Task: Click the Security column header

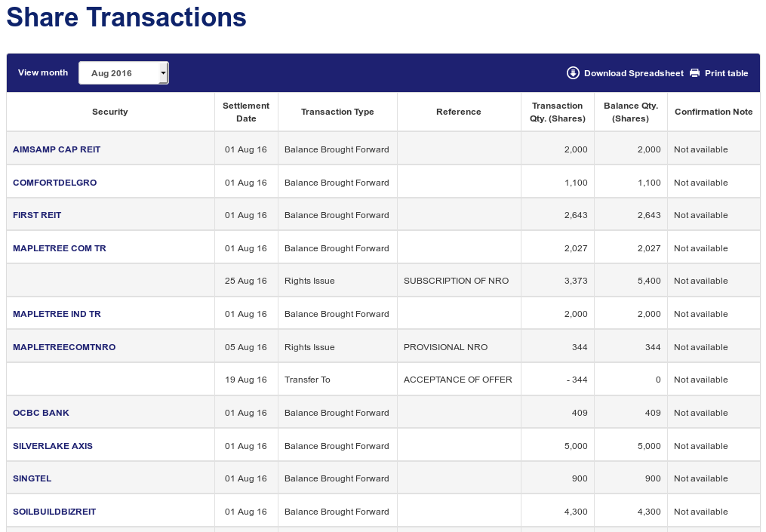Action: coord(110,112)
